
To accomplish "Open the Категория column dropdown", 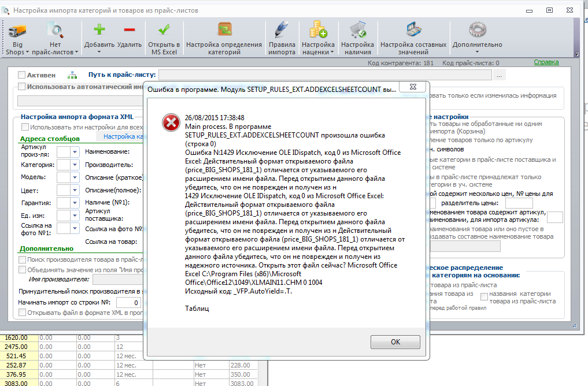I will [x=75, y=165].
